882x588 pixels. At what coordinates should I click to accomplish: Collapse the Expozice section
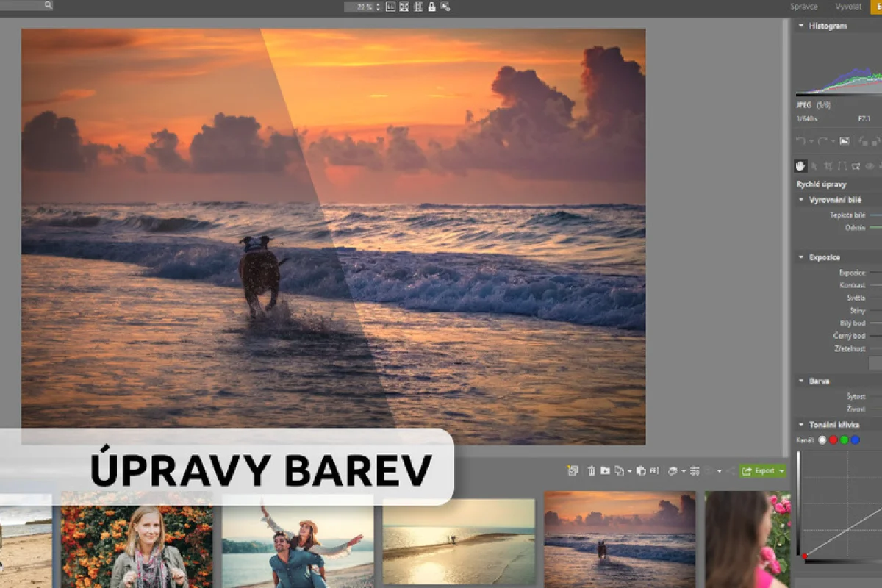(800, 257)
